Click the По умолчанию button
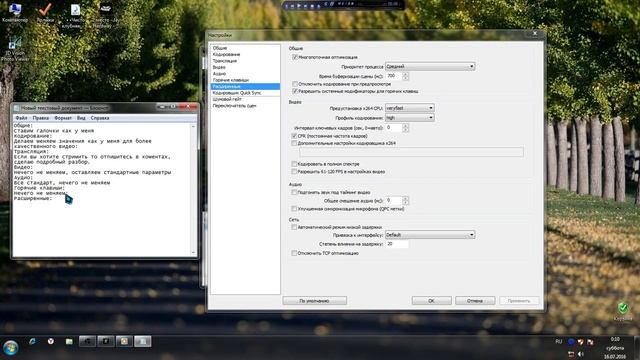 point(315,301)
